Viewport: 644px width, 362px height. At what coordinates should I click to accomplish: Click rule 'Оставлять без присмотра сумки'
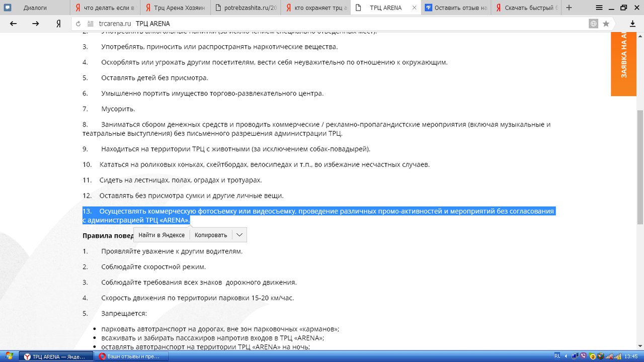point(192,195)
